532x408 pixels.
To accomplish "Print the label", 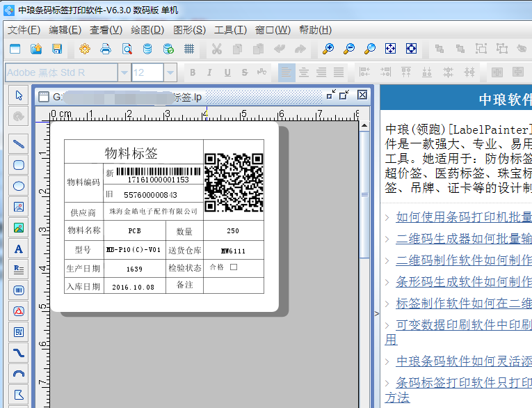I will (106, 49).
